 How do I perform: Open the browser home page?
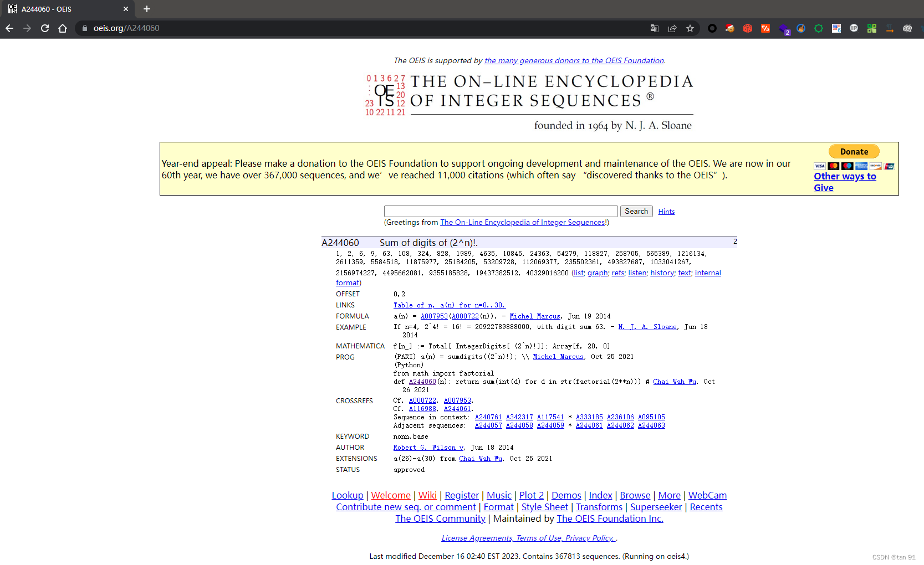(x=63, y=28)
